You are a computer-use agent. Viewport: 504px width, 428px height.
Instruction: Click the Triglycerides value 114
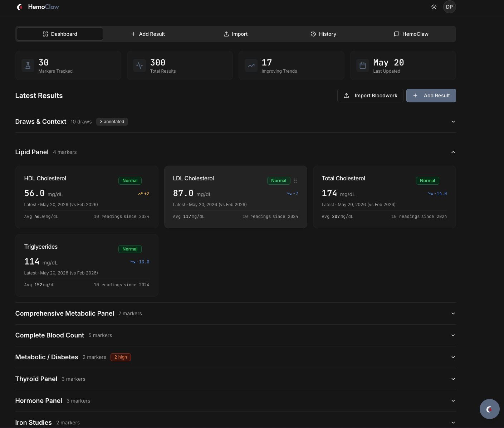point(32,262)
